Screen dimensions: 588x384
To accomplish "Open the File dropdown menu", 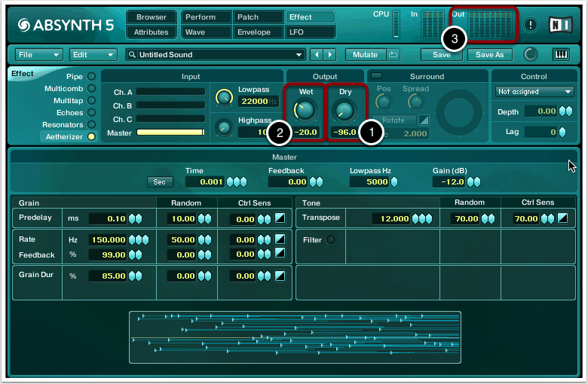I will [x=39, y=55].
